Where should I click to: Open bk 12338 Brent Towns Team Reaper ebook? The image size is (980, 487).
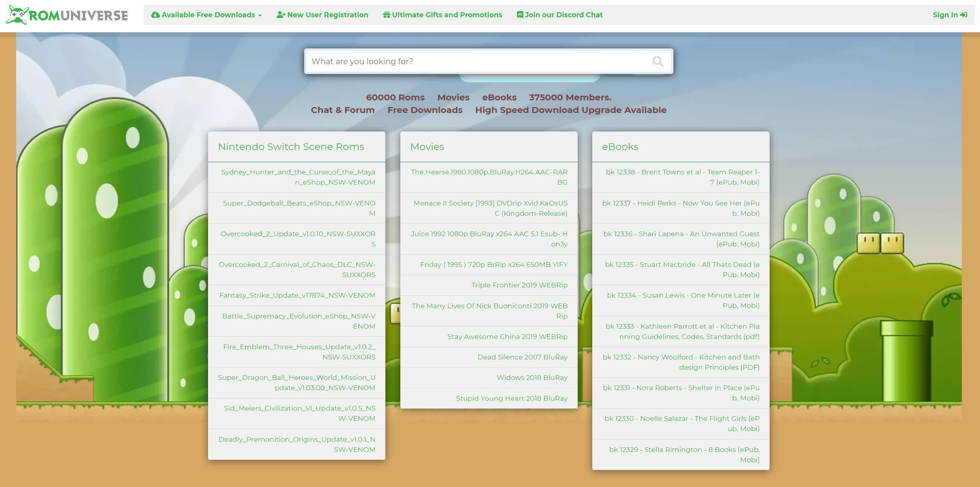pyautogui.click(x=681, y=177)
